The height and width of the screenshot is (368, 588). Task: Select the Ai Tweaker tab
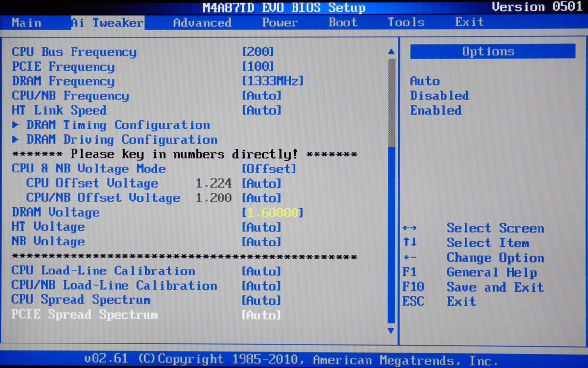pos(107,23)
